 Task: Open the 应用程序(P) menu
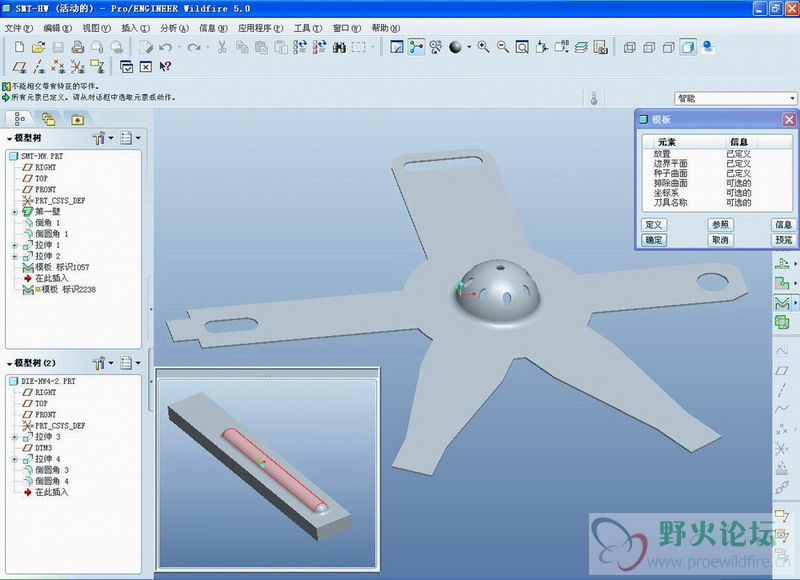[260, 28]
